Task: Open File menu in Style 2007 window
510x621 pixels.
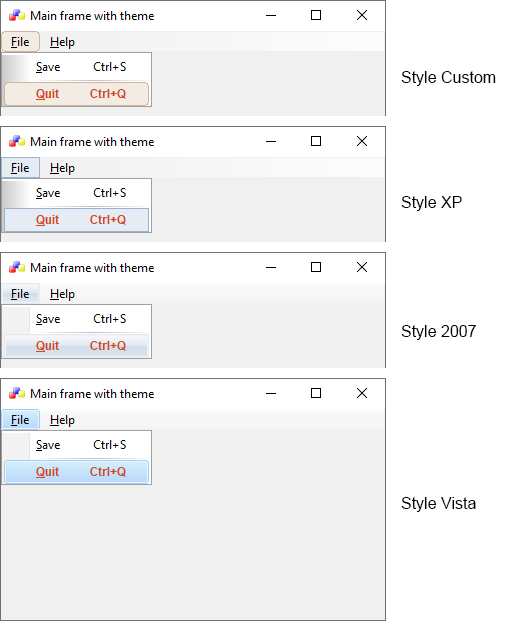Action: pos(20,294)
